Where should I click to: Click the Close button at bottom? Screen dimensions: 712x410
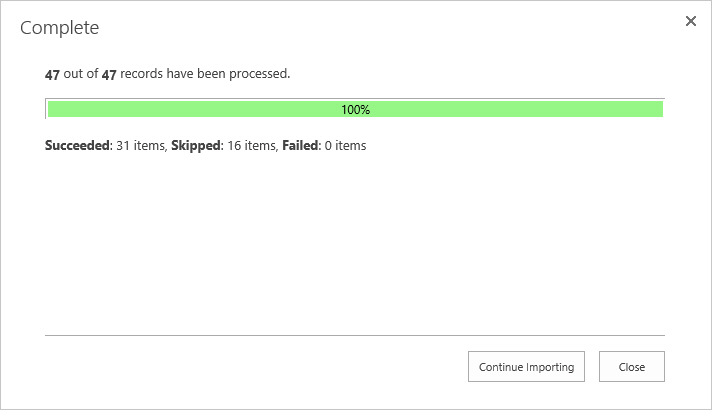click(631, 367)
